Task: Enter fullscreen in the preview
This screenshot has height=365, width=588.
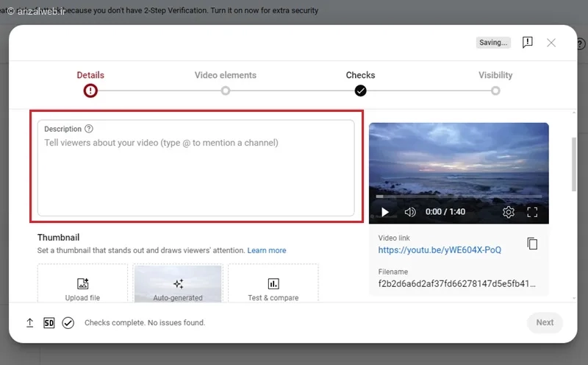Action: coord(532,212)
